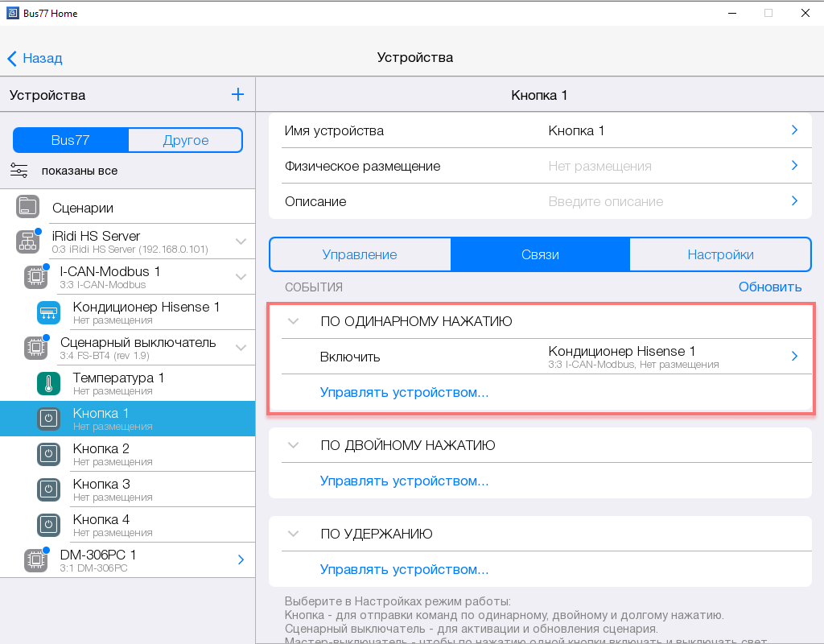Click the filter icon beside 'показаны все'
The height and width of the screenshot is (644, 824).
point(19,170)
